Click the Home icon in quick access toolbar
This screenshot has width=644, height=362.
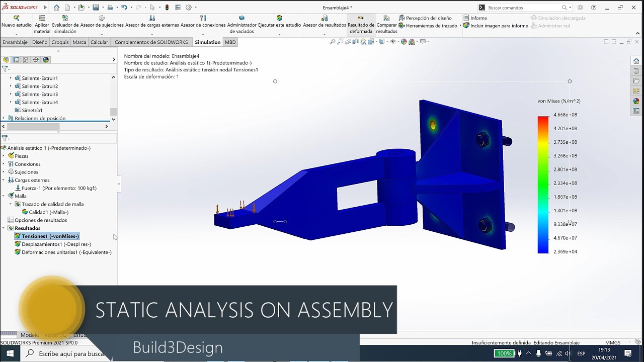[x=56, y=8]
